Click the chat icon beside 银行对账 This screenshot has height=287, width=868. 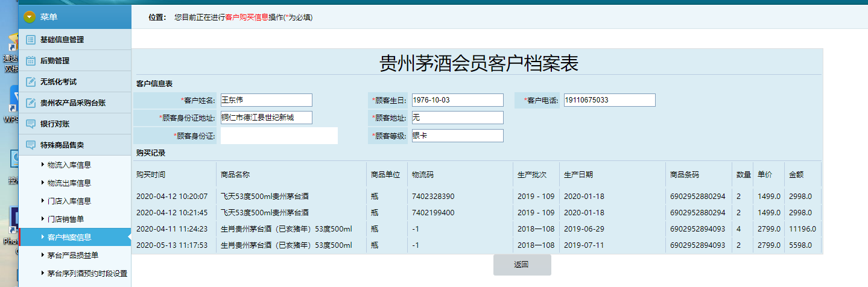[31, 124]
